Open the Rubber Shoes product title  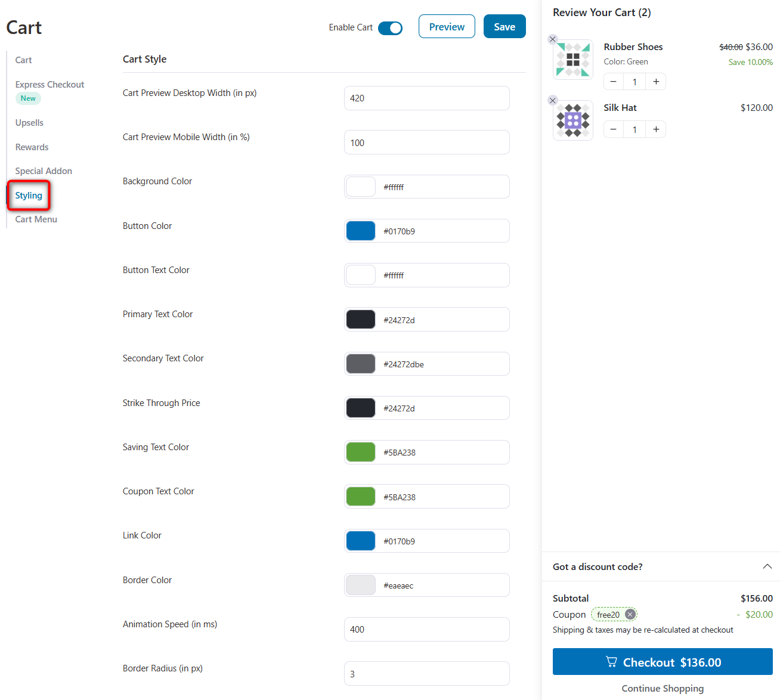(x=633, y=47)
